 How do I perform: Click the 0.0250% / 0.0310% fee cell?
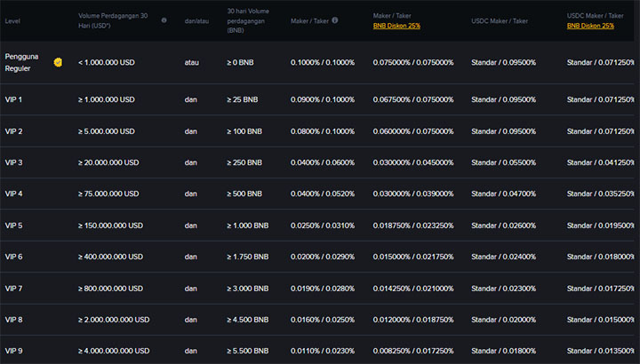[323, 226]
